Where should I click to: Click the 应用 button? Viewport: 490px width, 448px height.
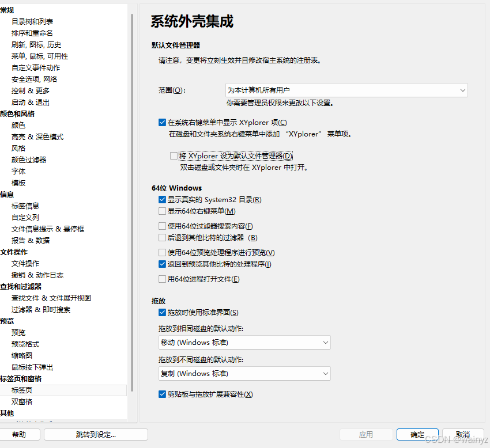(366, 435)
